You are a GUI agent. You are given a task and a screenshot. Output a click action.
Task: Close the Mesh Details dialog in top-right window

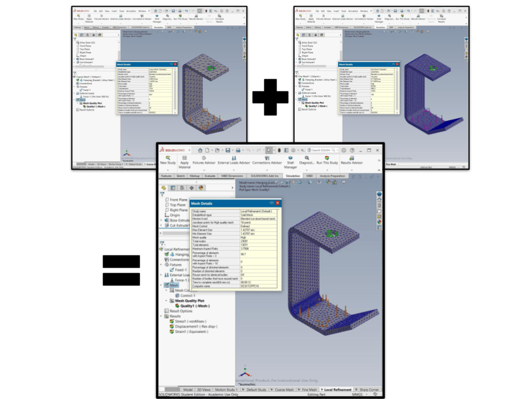397,64
